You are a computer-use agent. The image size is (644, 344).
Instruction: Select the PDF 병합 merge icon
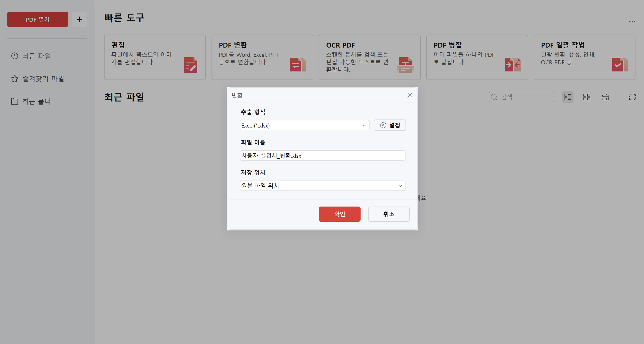coord(512,65)
